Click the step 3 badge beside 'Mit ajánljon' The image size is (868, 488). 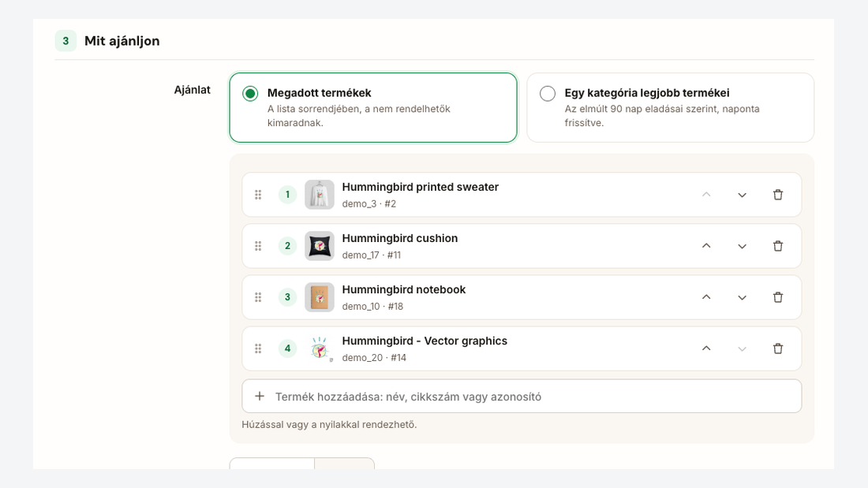[x=65, y=41]
